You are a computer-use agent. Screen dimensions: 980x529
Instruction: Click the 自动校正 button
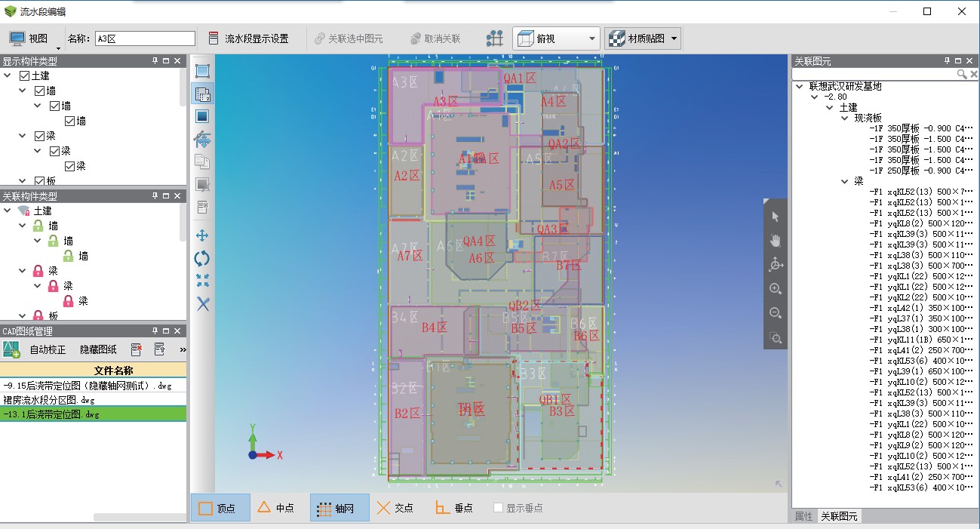coord(48,349)
